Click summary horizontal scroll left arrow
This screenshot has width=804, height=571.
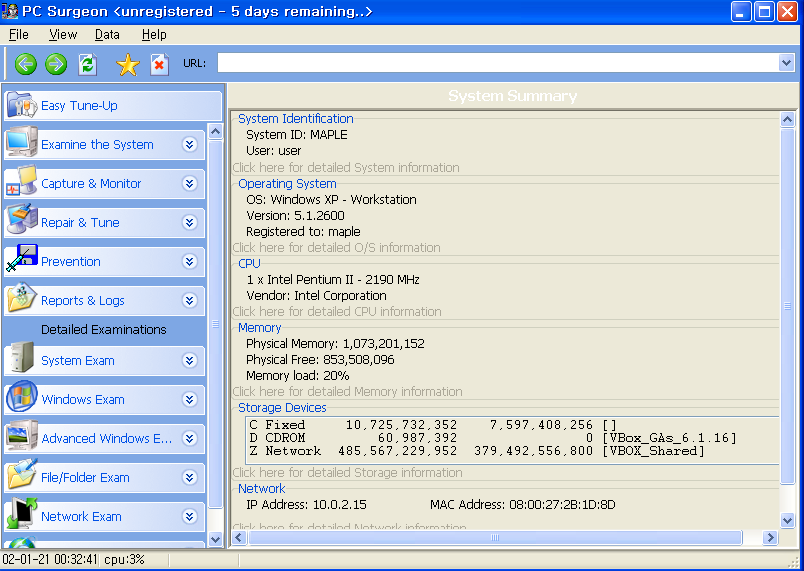[239, 537]
